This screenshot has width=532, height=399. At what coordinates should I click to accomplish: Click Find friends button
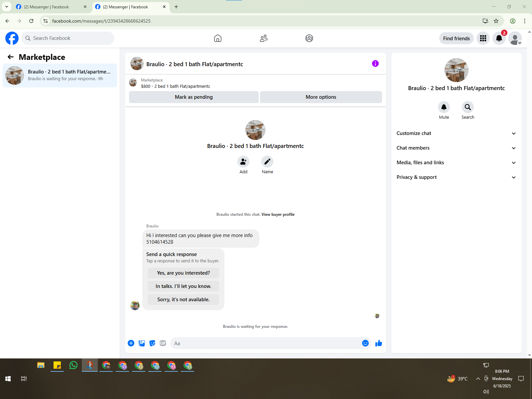457,38
